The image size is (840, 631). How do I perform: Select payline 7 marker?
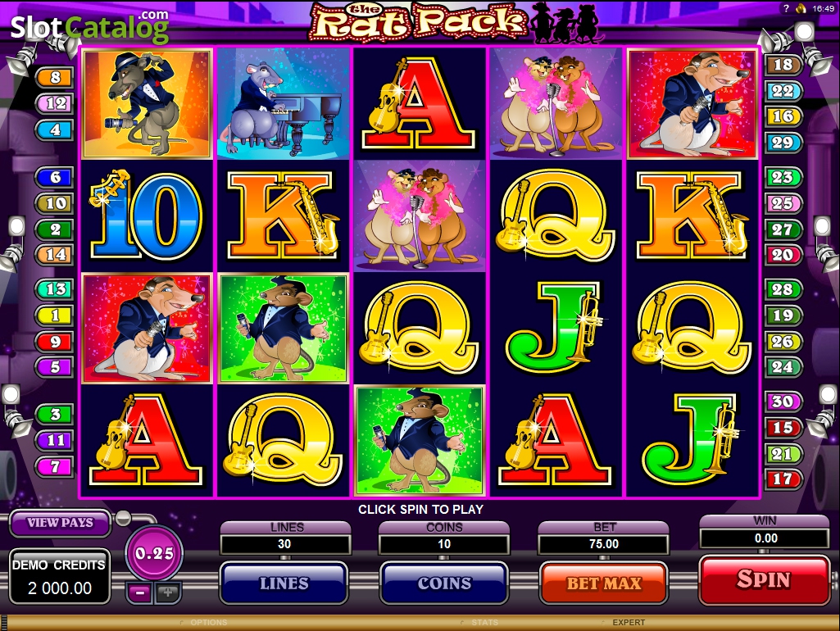tap(55, 466)
